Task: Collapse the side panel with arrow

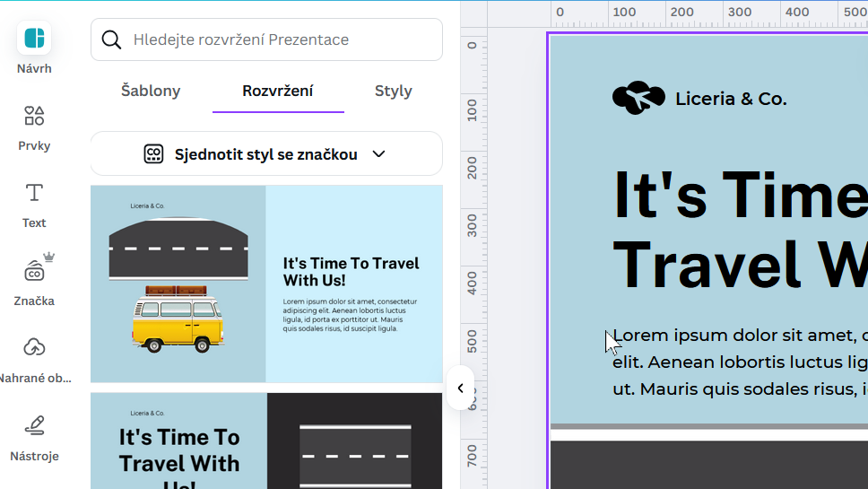Action: click(x=460, y=388)
